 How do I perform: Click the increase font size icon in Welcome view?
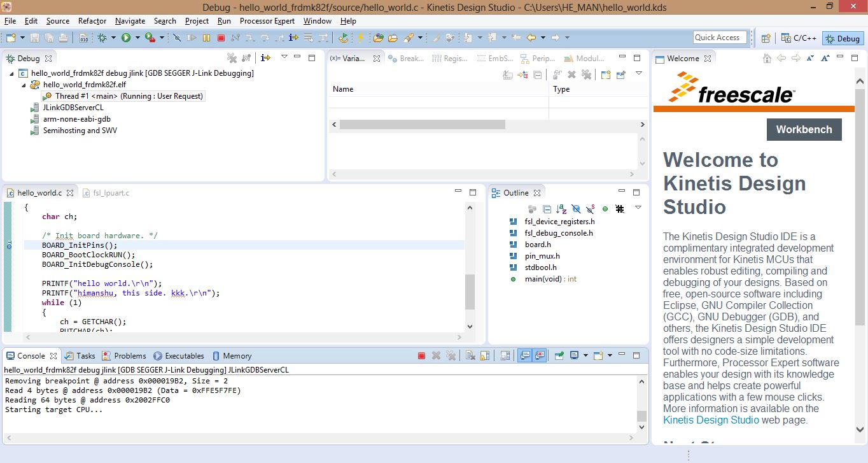pyautogui.click(x=825, y=58)
